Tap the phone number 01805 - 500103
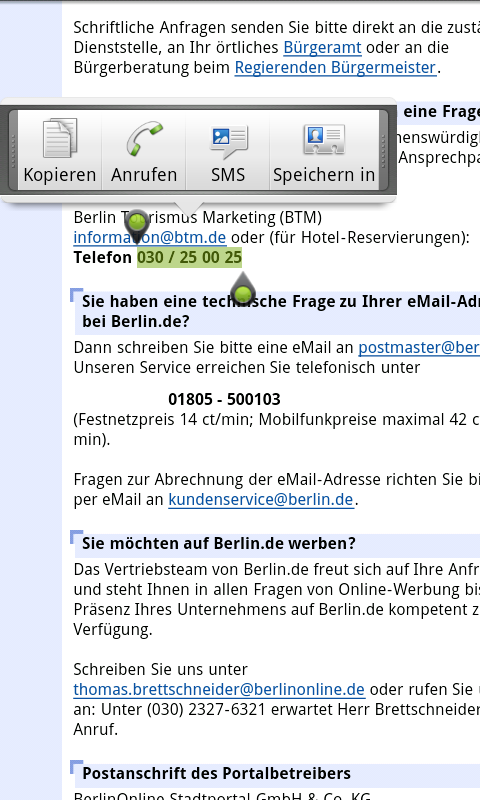The height and width of the screenshot is (800, 480). click(x=224, y=399)
